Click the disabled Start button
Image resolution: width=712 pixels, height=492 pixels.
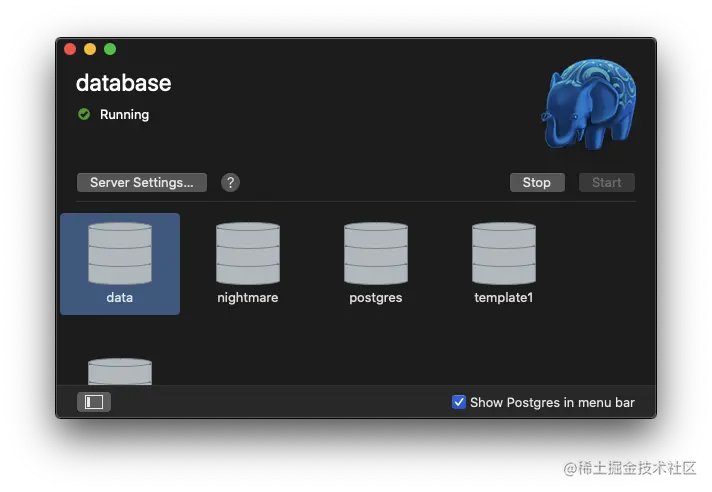pos(606,182)
